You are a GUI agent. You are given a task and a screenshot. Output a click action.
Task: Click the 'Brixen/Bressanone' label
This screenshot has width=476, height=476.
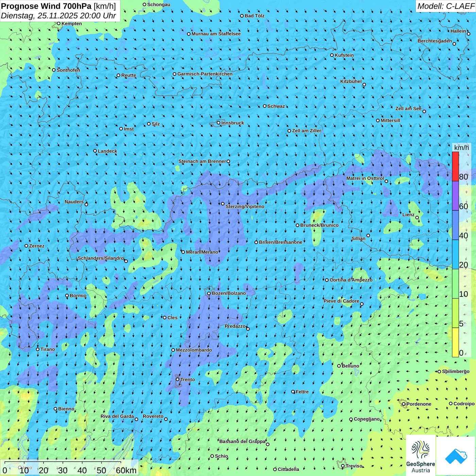pyautogui.click(x=280, y=242)
